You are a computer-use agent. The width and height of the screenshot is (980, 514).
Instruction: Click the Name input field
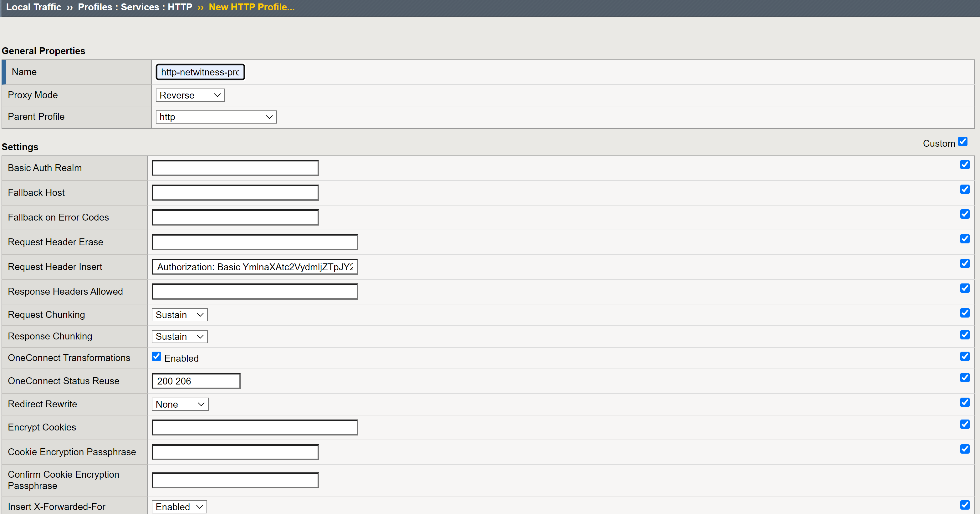[x=200, y=72]
